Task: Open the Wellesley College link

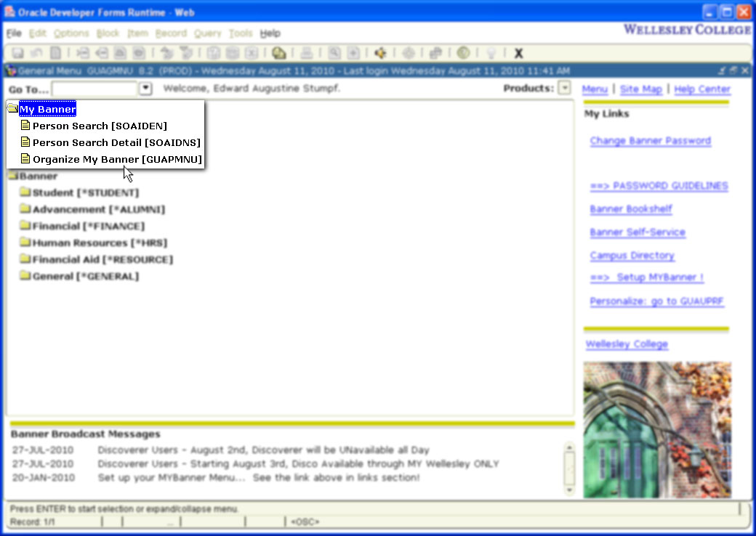Action: click(627, 344)
